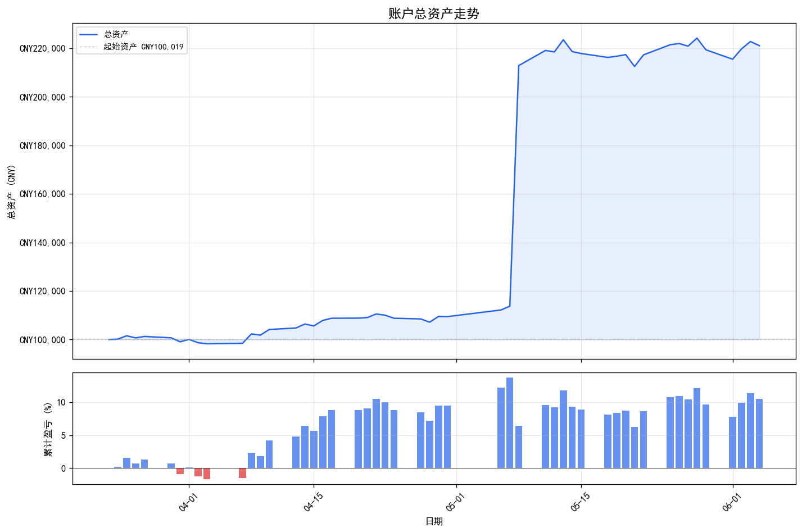Screen dimensions: 802x532
Task: Click the tallest blue bar in lower chart
Action: (510, 423)
